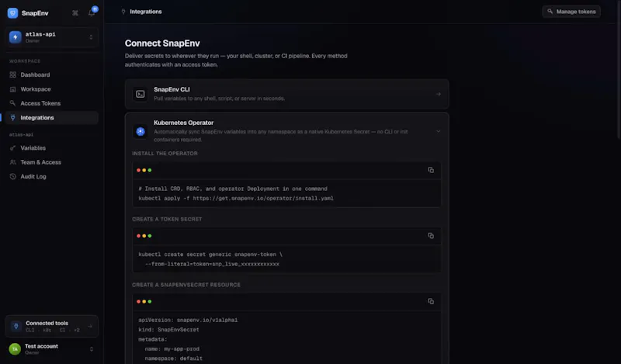Click the Dashboard grid icon
621x364 pixels.
12,75
